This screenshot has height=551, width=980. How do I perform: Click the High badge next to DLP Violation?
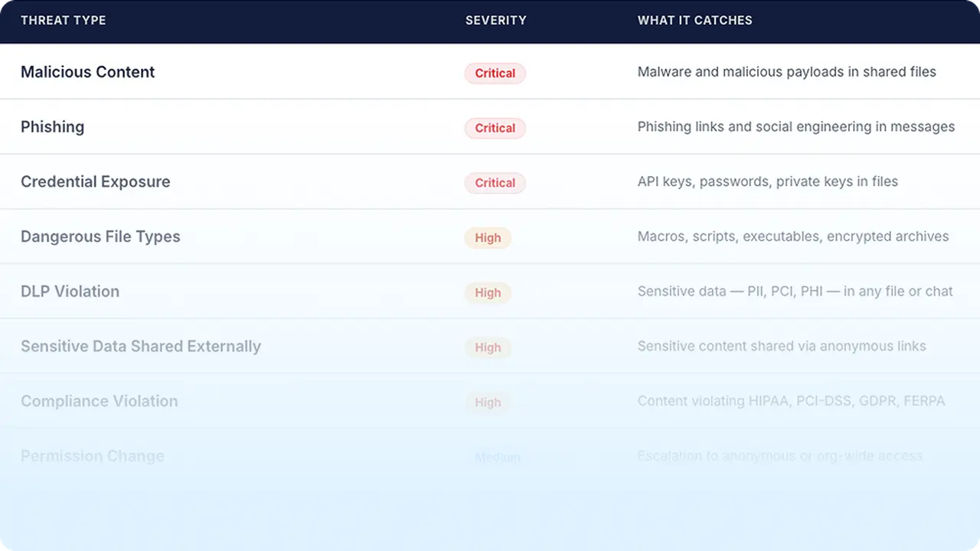488,292
